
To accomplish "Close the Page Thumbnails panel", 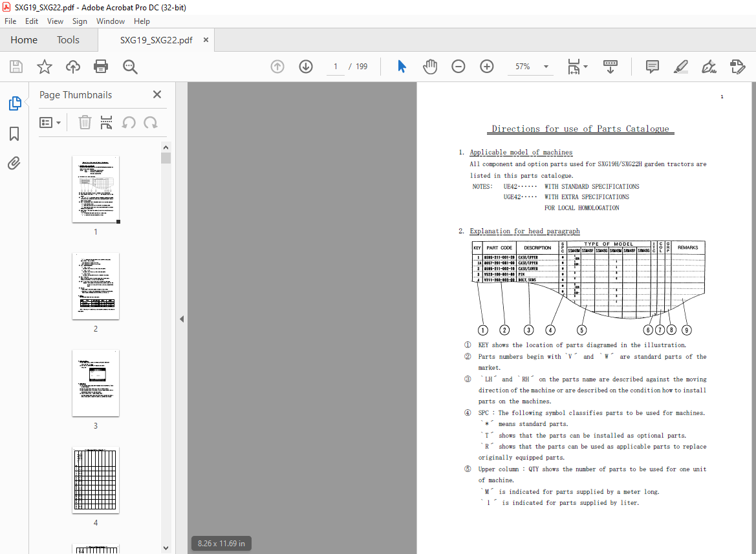I will (157, 94).
